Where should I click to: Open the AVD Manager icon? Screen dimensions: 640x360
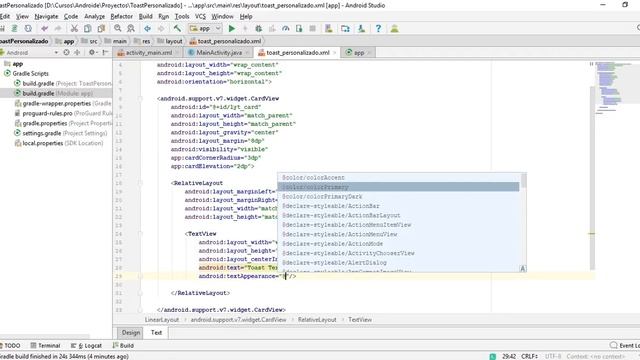click(x=329, y=29)
